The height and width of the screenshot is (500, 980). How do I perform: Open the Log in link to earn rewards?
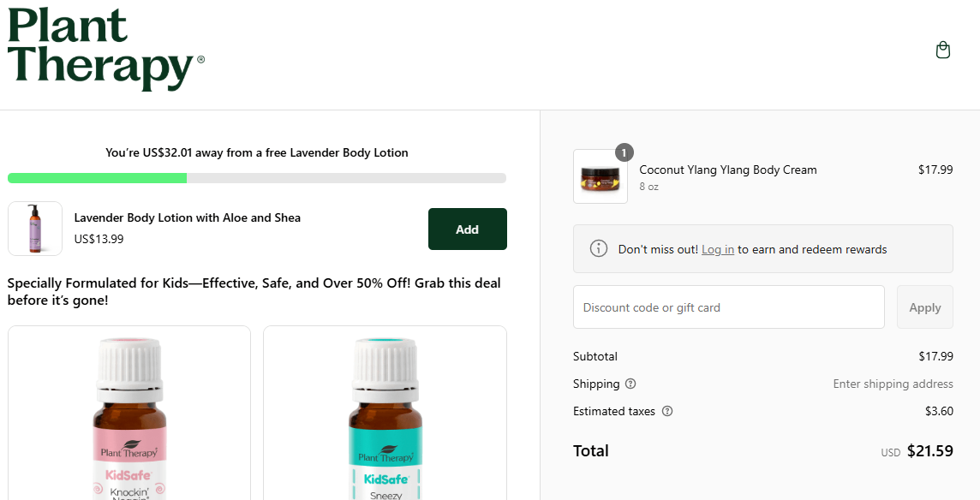click(x=717, y=249)
